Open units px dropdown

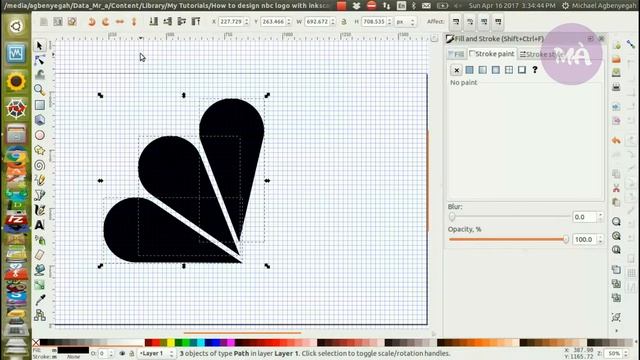pyautogui.click(x=406, y=22)
